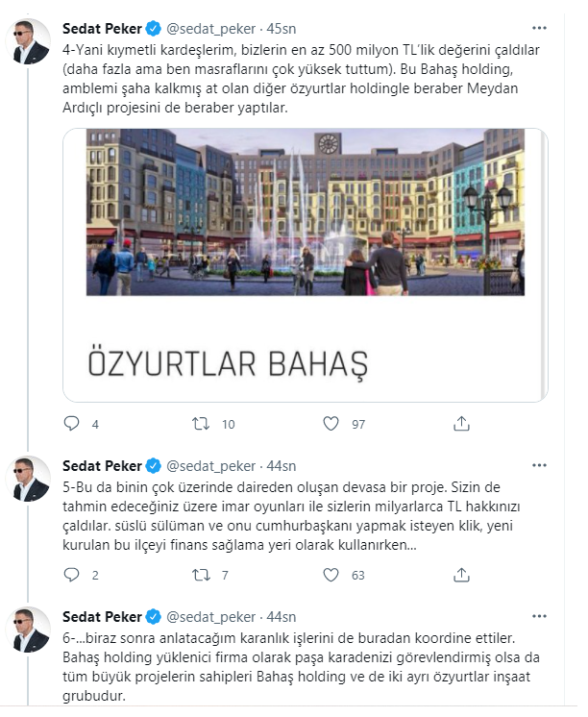Screen dimensions: 588x717
Task: Reply to the tweet starting with 5-Bu da
Action: [x=72, y=575]
